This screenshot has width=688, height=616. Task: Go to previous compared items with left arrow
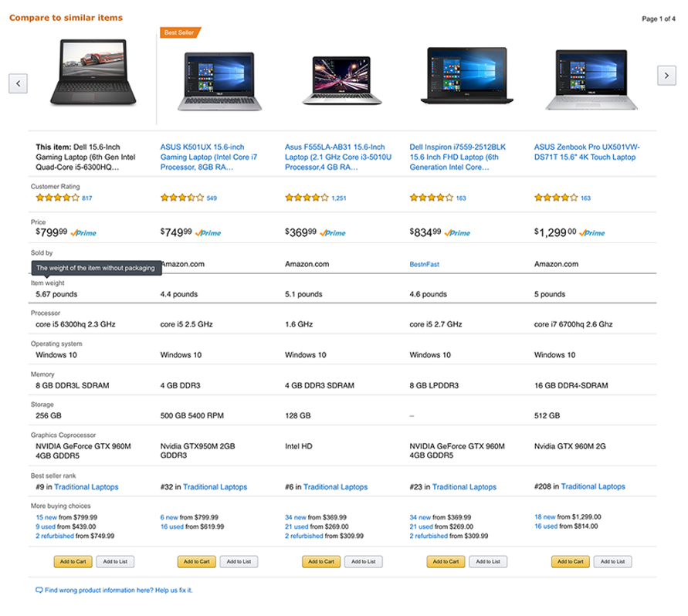coord(18,83)
